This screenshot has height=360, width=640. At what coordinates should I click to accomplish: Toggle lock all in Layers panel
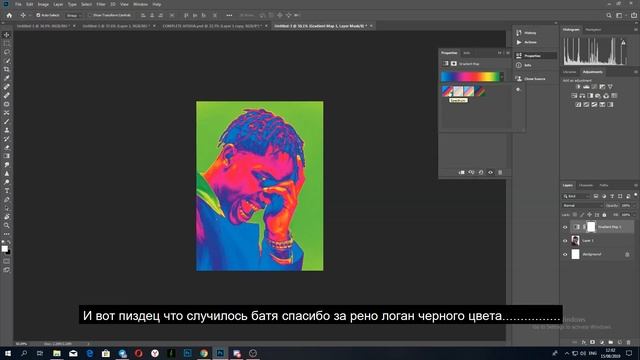click(x=604, y=214)
